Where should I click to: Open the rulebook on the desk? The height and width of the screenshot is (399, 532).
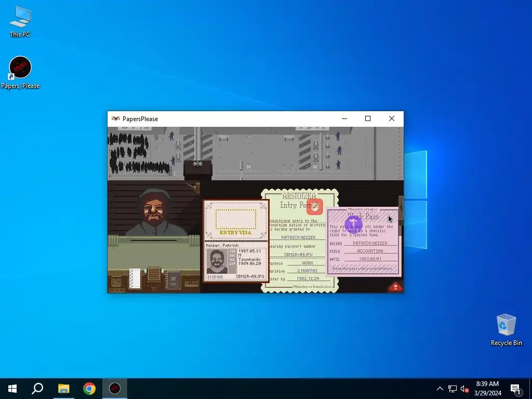pyautogui.click(x=172, y=280)
